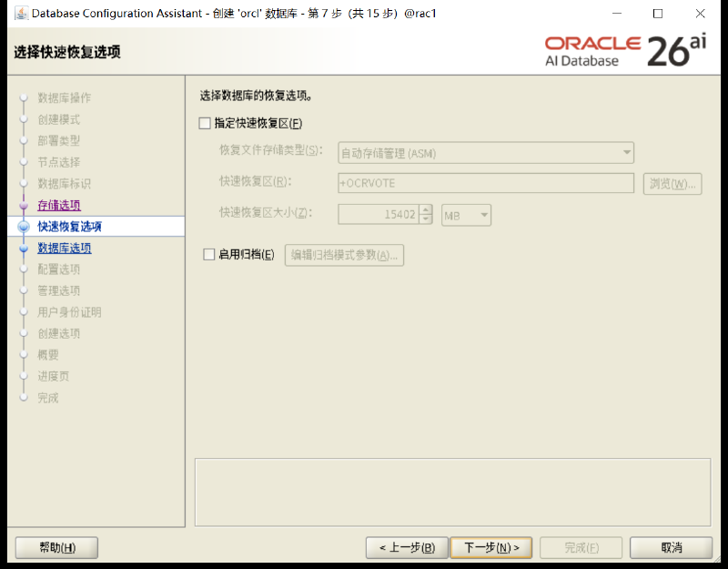Close the Database Configuration Assistant window
The image size is (728, 569).
tap(700, 14)
